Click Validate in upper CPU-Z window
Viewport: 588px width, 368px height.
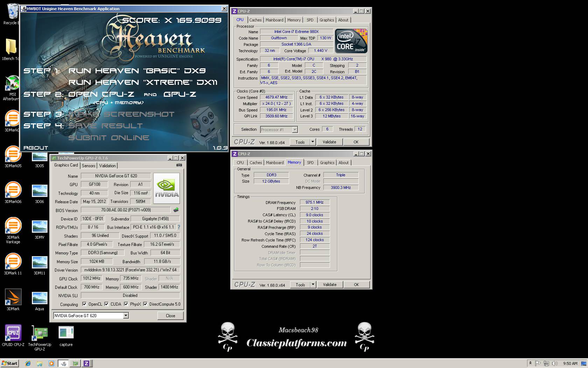(x=329, y=142)
